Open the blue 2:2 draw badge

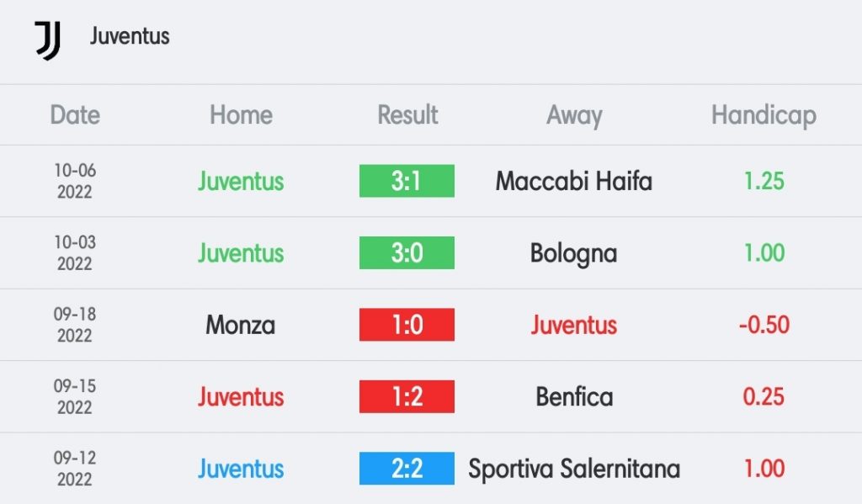407,469
